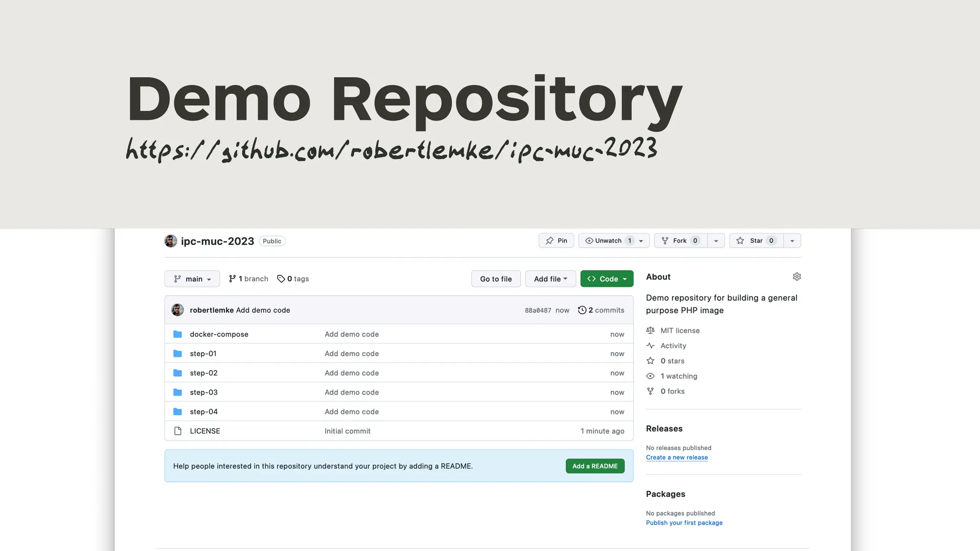View the 0 stars link
Screen dimensions: 980x551
pyautogui.click(x=672, y=361)
